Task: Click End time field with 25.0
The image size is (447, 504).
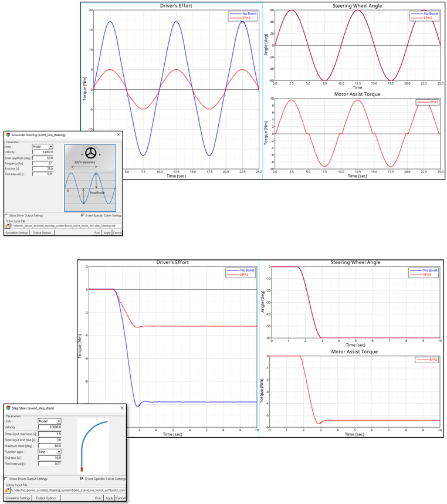Action: click(43, 168)
